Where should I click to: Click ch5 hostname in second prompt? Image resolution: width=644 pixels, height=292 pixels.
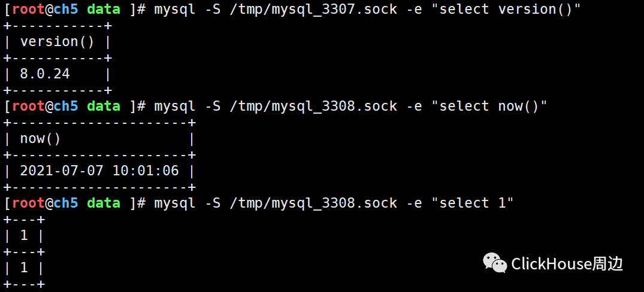[x=65, y=107]
